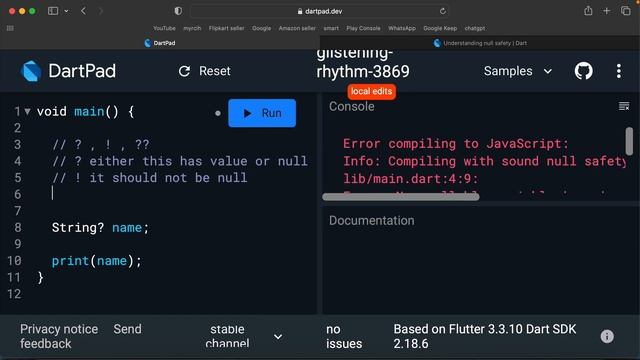The image size is (640, 360).
Task: Open the bookmarks grid icon
Action: (10, 28)
